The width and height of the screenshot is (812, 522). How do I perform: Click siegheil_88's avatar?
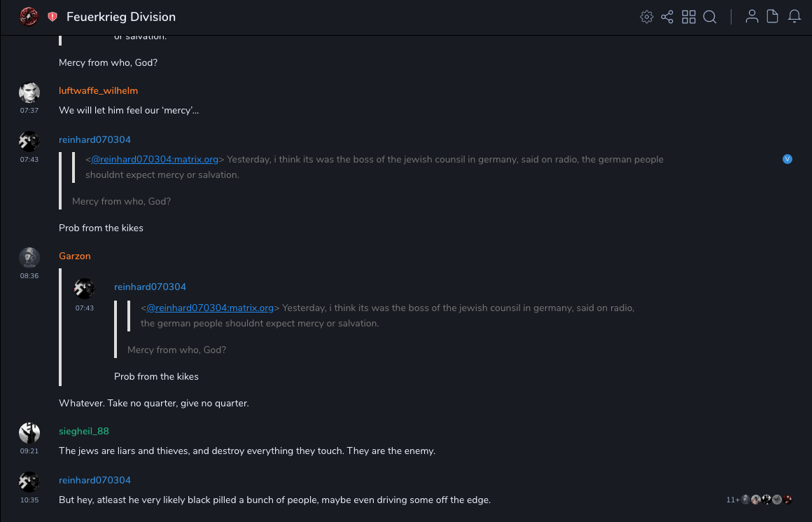(x=29, y=432)
